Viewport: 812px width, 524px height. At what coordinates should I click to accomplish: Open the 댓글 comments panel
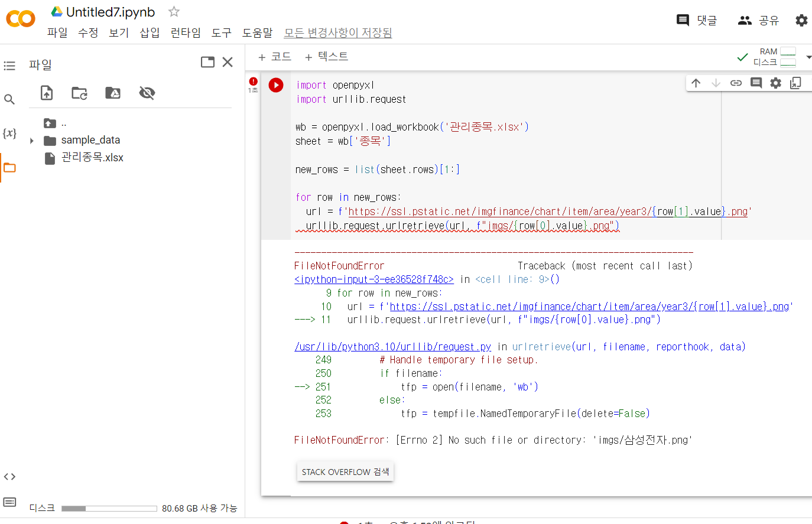(697, 20)
